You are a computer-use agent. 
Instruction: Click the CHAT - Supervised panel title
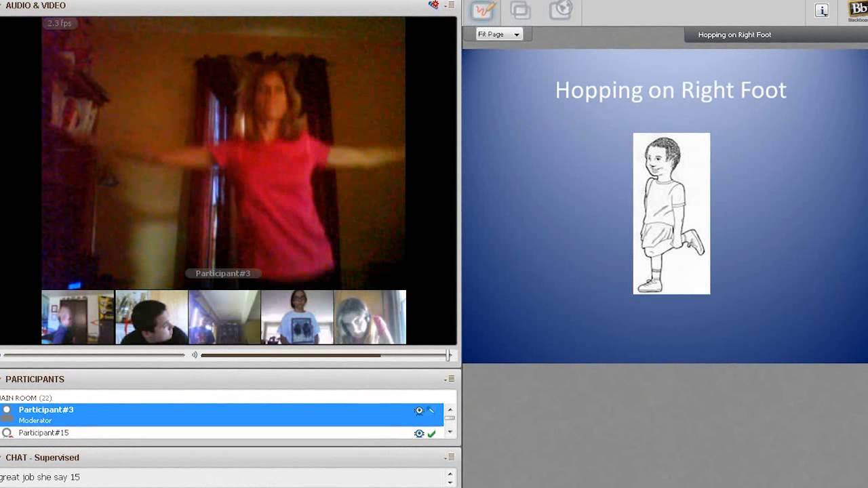tap(42, 457)
